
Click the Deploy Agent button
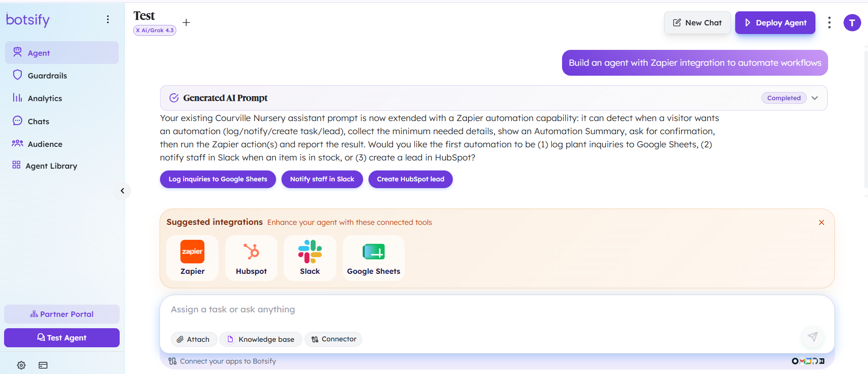click(x=775, y=23)
